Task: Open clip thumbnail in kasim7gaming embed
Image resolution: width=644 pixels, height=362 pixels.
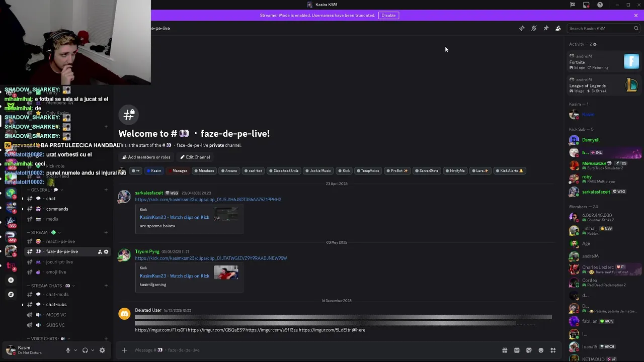Action: pyautogui.click(x=226, y=273)
